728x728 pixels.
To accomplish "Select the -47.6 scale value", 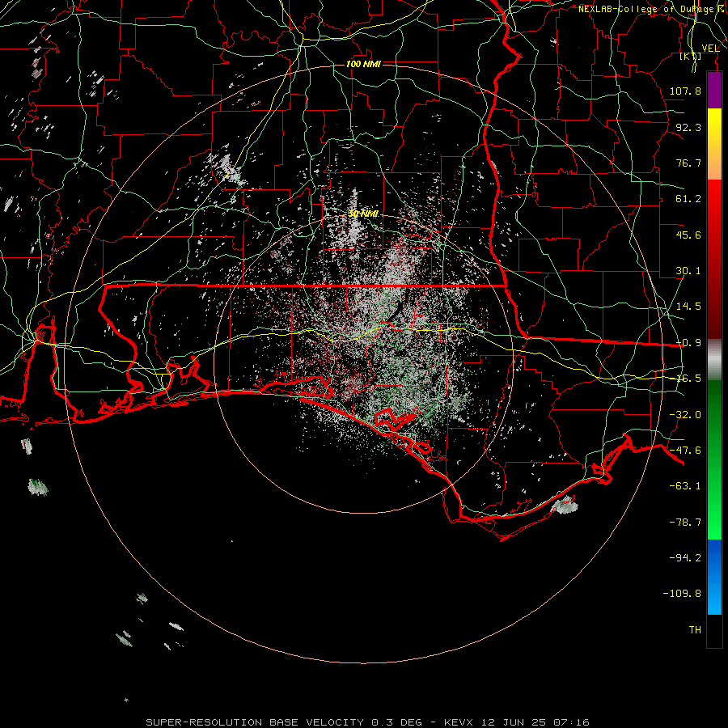I will click(x=685, y=451).
